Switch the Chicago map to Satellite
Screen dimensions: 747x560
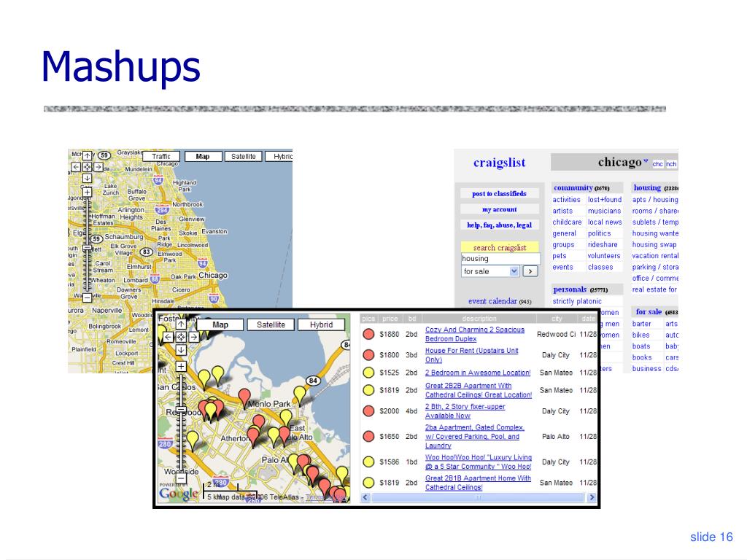click(244, 156)
